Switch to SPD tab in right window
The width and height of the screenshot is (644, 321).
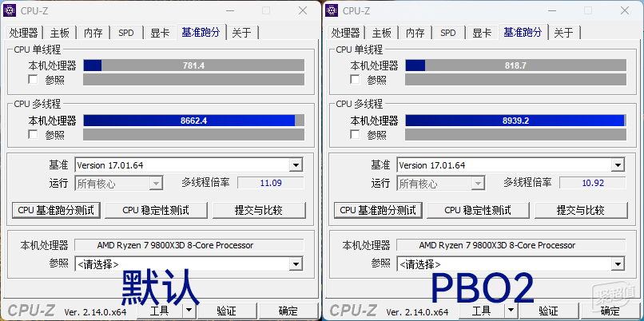pos(448,33)
